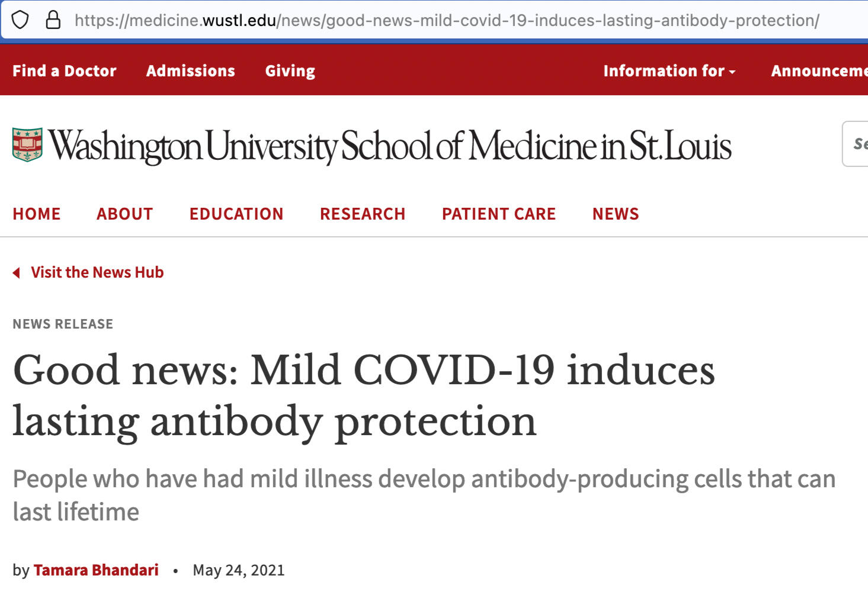The image size is (868, 598).
Task: Expand the Information for dropdown
Action: [669, 71]
